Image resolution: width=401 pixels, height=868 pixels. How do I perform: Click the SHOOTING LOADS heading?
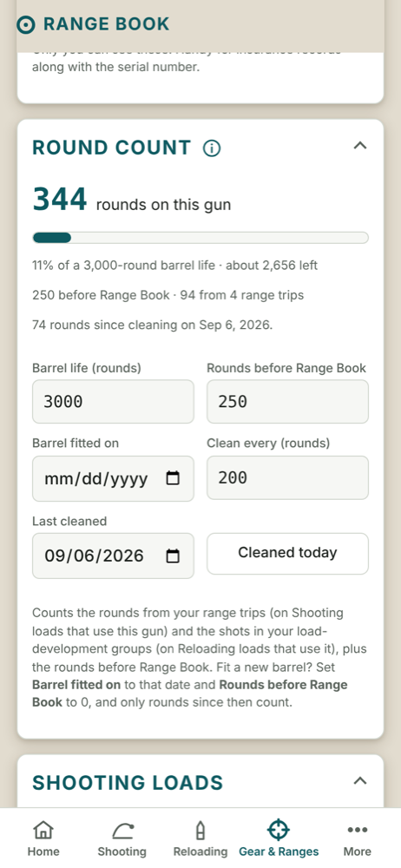128,783
